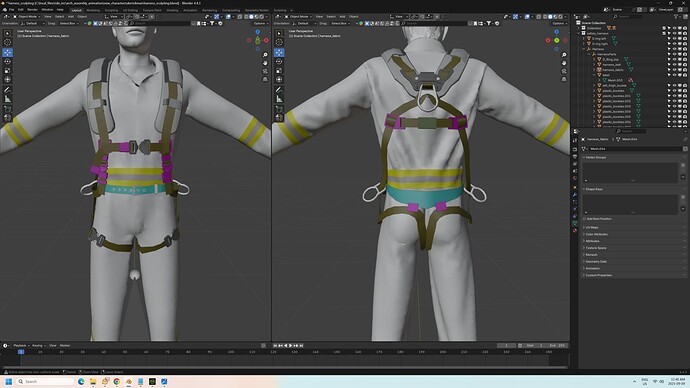Toggle selectability arrow for D_Ring_top
The width and height of the screenshot is (690, 388).
pos(669,59)
